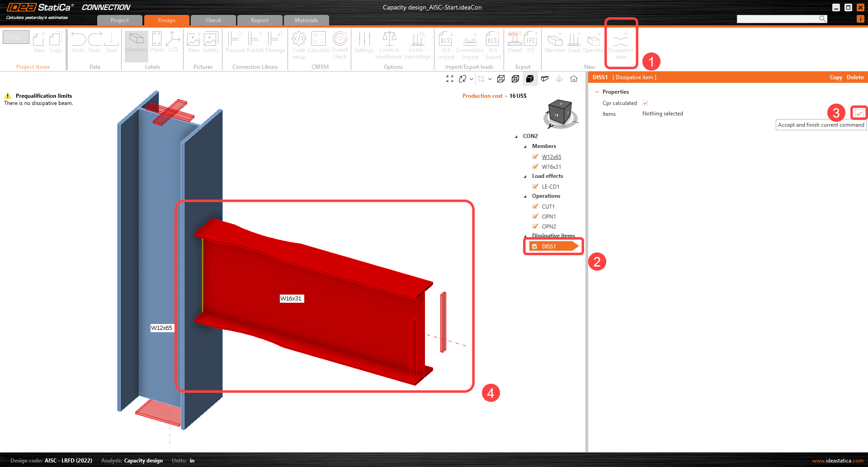The width and height of the screenshot is (868, 467).
Task: Click the Calculate icon in CBFEM group
Action: 318,43
